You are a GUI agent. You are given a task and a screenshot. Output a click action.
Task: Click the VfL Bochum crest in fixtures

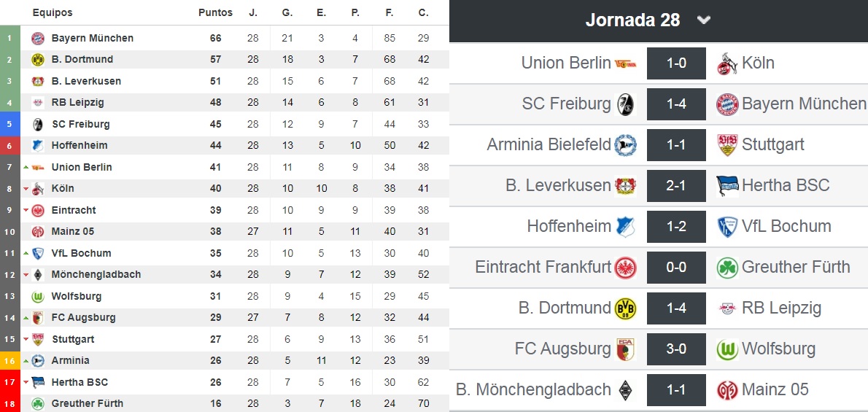click(x=727, y=227)
